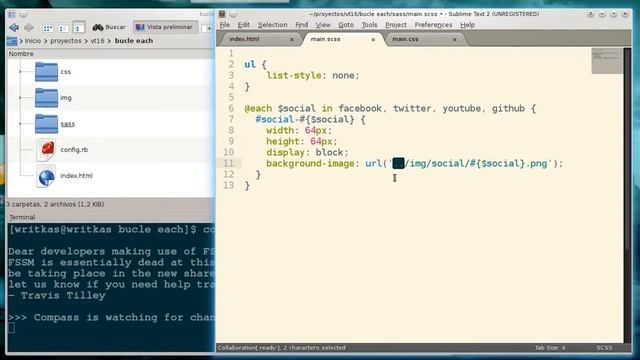Open the Goto menu
Screen dimensions: 640x360
(x=346, y=25)
